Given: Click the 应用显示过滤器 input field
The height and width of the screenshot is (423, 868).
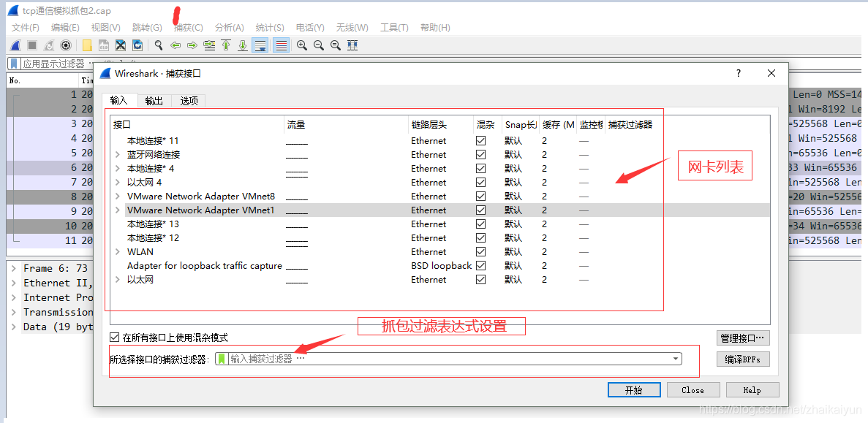Looking at the screenshot, I should (x=53, y=64).
